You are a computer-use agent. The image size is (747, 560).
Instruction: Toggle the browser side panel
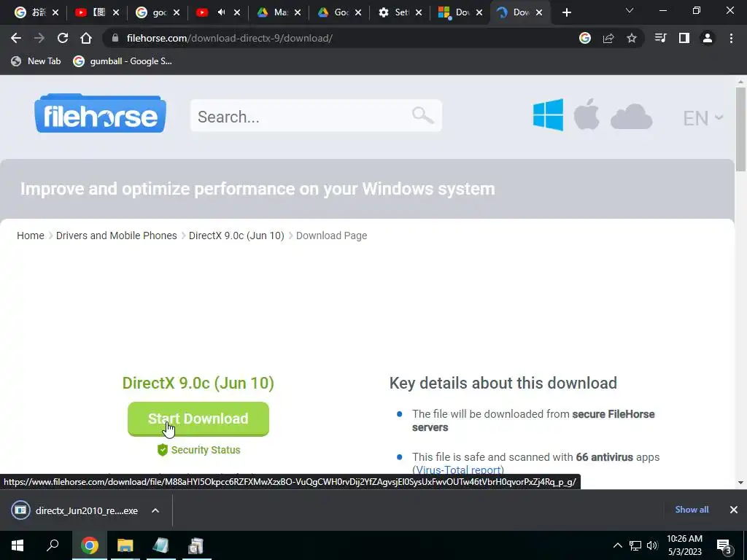(x=684, y=38)
